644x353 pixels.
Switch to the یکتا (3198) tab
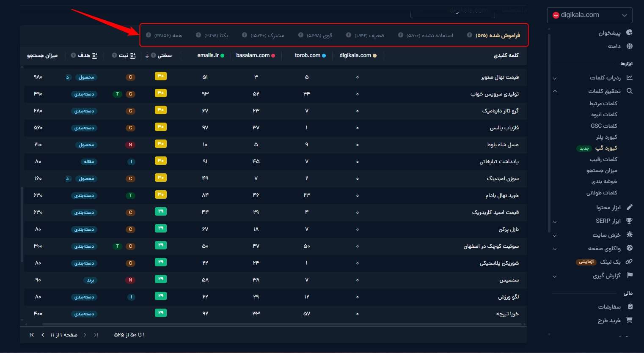click(216, 35)
